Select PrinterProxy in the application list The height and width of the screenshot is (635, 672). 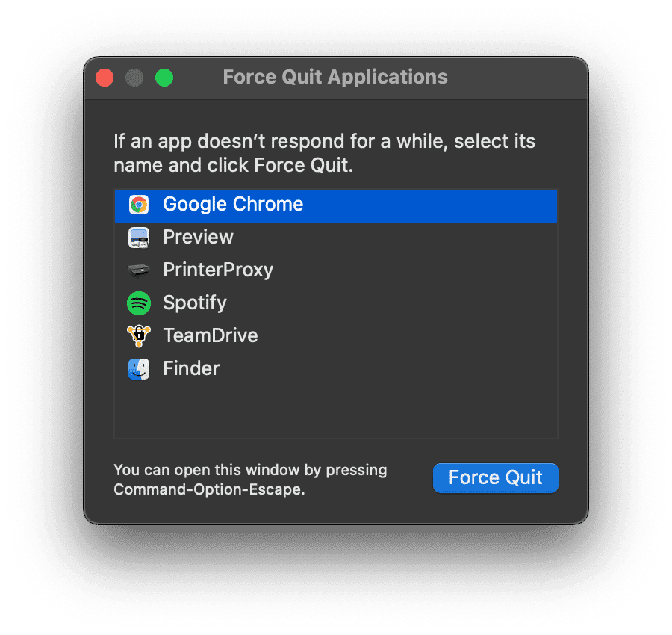[x=217, y=270]
